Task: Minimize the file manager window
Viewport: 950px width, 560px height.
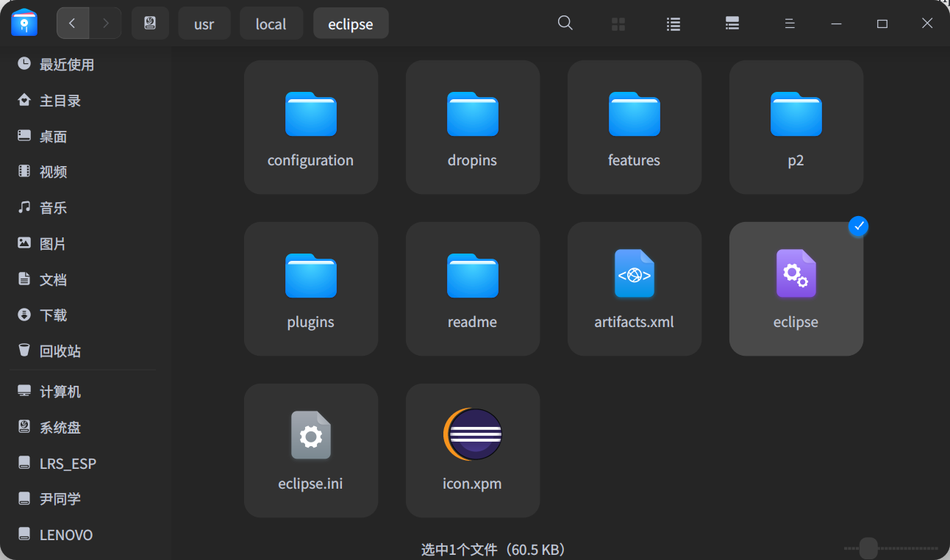Action: tap(836, 24)
